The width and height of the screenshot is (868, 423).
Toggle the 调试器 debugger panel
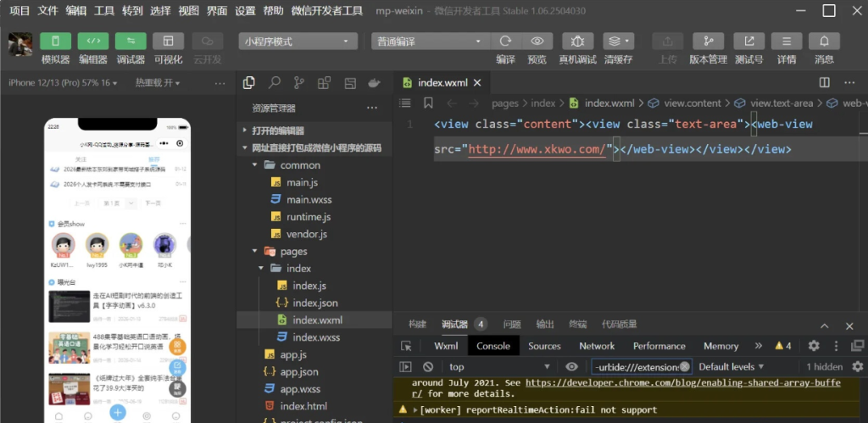pos(131,42)
